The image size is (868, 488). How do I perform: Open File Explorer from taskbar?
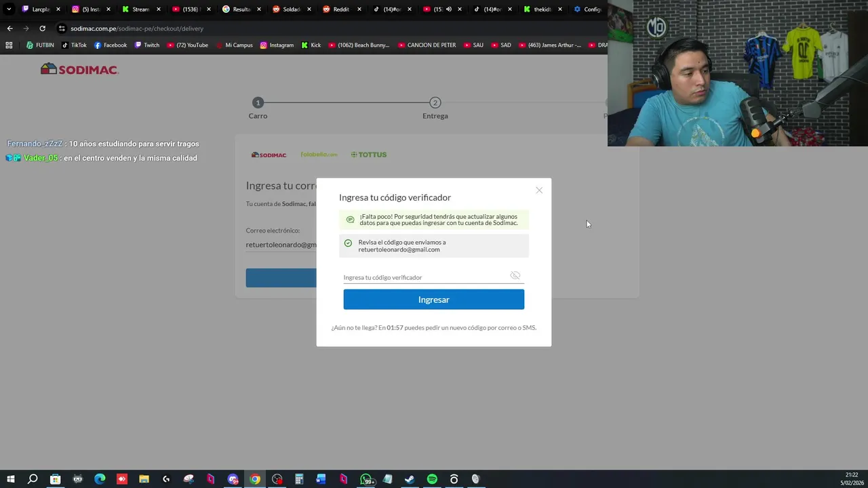[x=144, y=479]
